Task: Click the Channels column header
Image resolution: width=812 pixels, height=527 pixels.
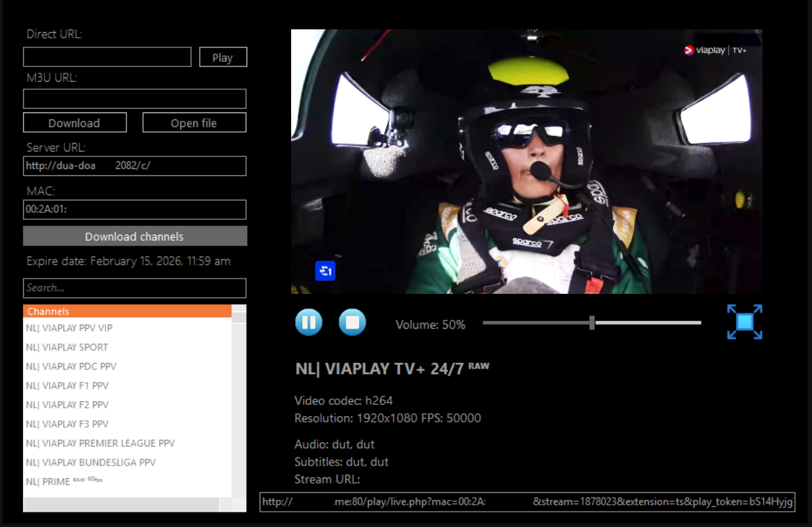Action: pyautogui.click(x=126, y=311)
